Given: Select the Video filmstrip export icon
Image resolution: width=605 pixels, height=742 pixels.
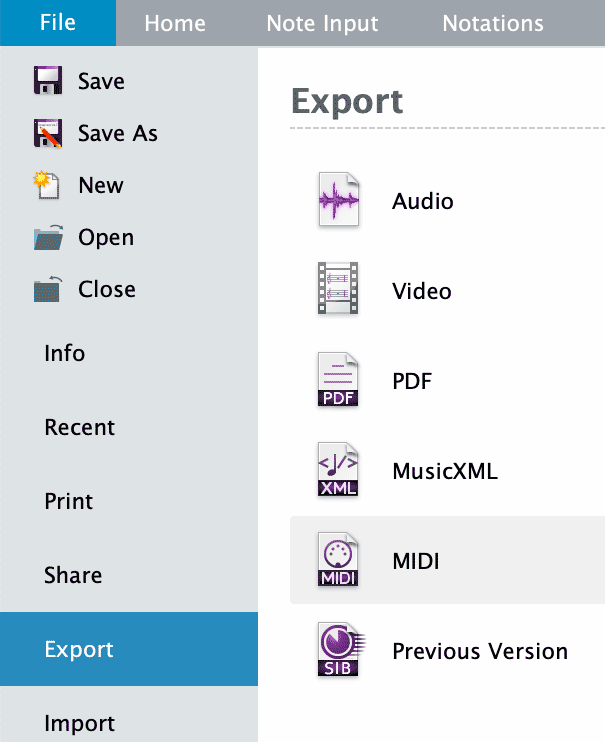Looking at the screenshot, I should coord(337,291).
